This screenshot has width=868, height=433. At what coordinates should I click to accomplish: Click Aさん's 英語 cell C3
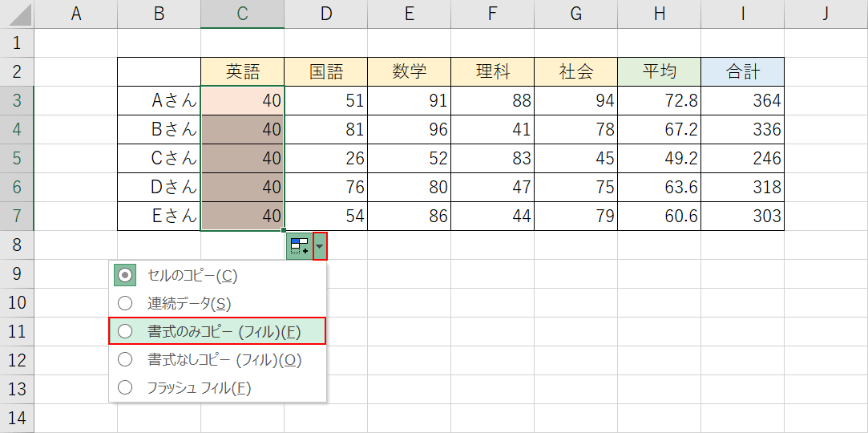(x=243, y=100)
